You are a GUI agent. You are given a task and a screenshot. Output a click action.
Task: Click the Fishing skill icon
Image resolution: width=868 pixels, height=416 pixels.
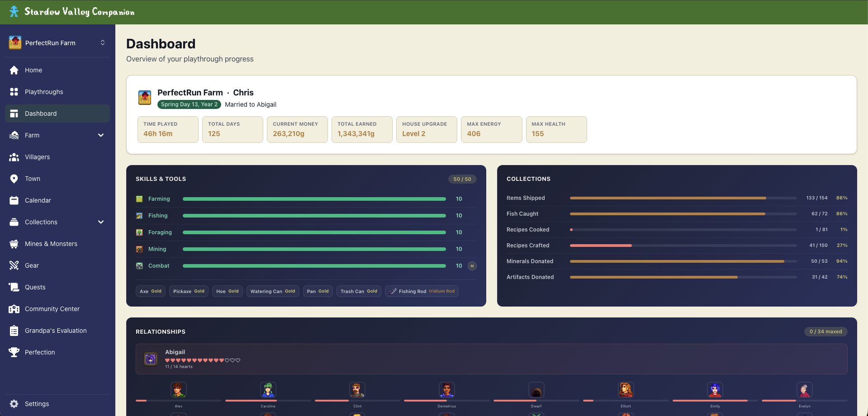click(139, 216)
